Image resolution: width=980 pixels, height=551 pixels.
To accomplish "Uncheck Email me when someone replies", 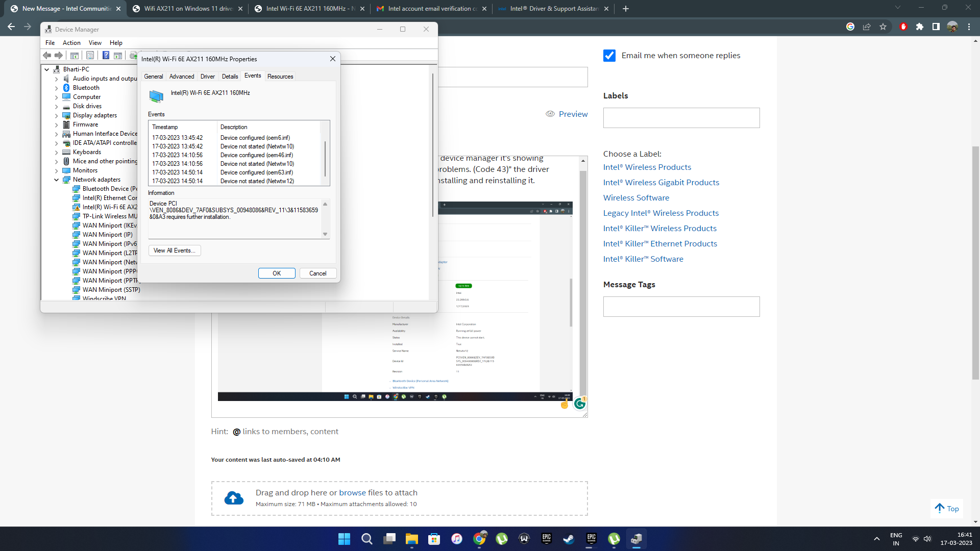I will (609, 56).
